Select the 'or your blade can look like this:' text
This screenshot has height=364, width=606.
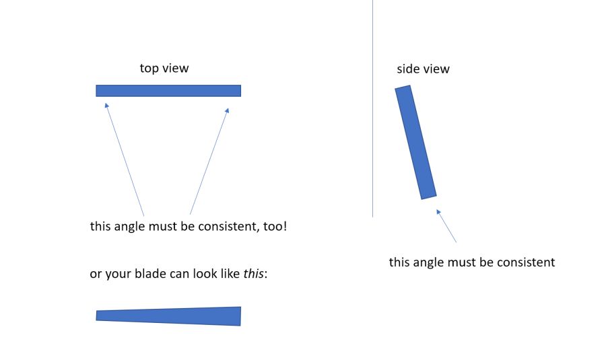point(178,274)
